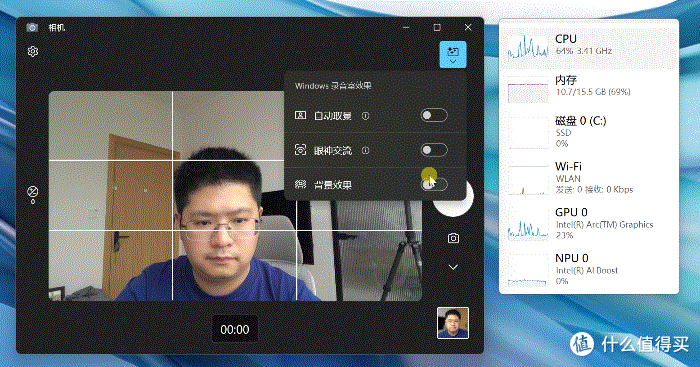Click the 00:00 recording timer
The image size is (700, 367).
coord(235,329)
